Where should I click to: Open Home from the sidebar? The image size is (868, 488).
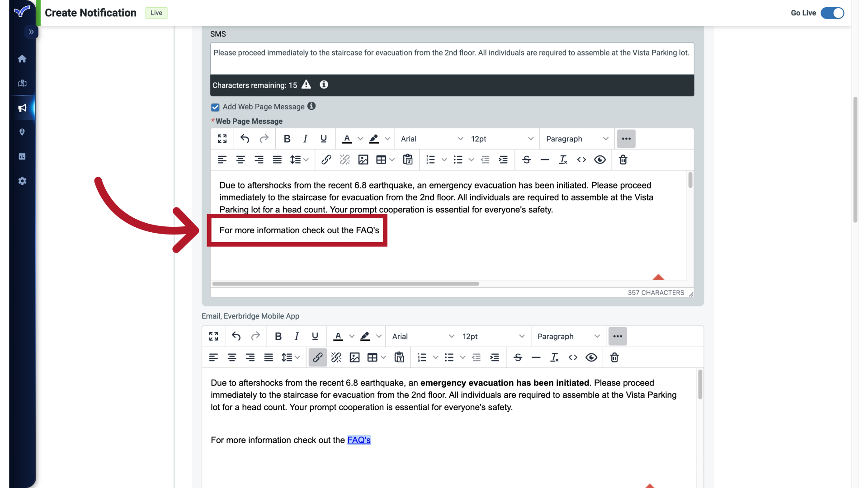[22, 59]
